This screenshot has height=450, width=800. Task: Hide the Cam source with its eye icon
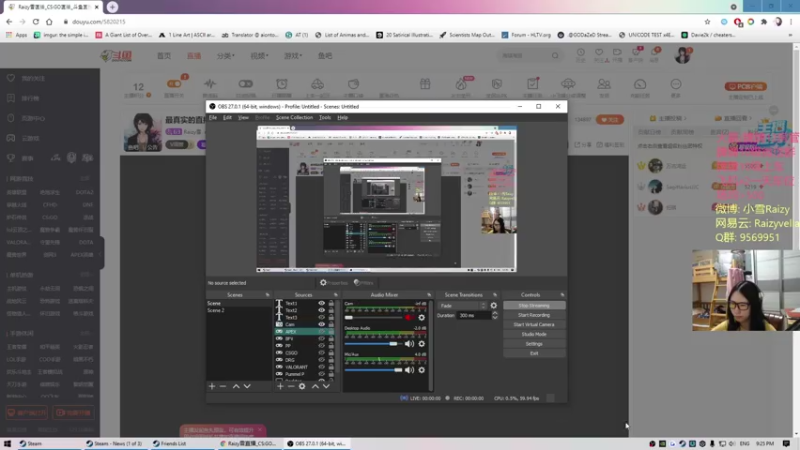321,324
